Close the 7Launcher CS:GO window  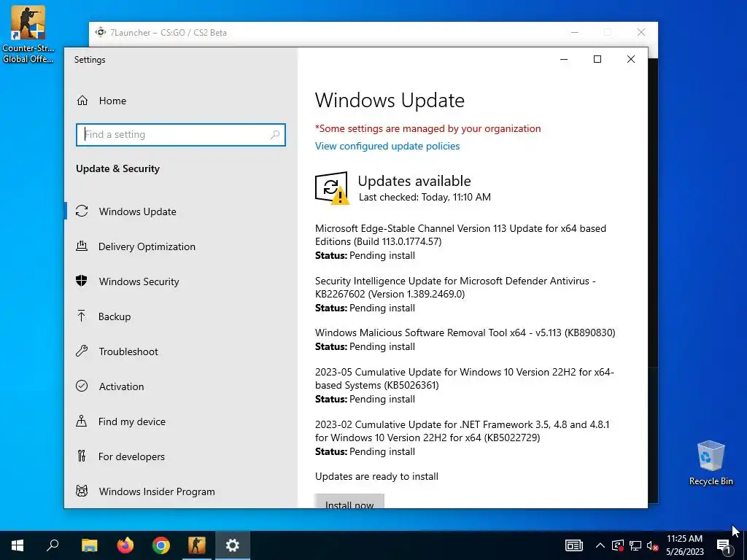pyautogui.click(x=641, y=32)
